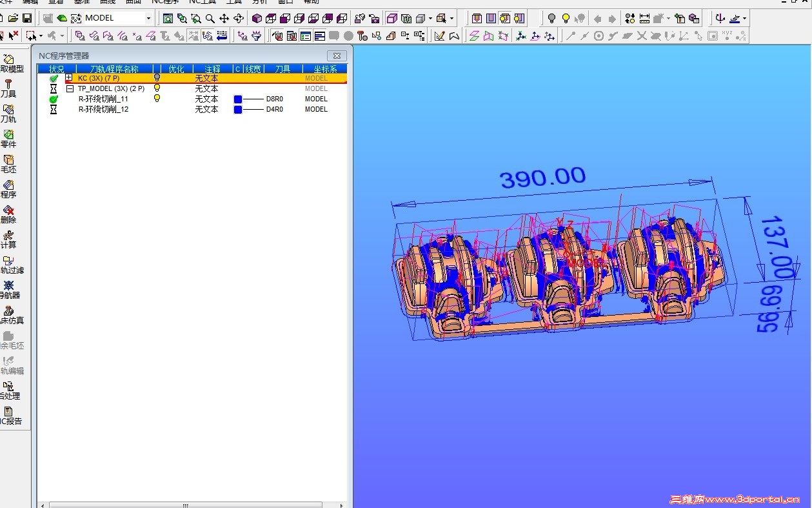The image size is (812, 508).
Task: Click the 注释 comment column header
Action: [213, 68]
